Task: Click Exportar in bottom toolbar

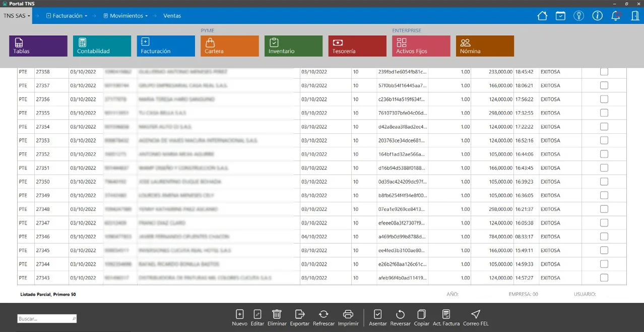Action: click(x=300, y=317)
